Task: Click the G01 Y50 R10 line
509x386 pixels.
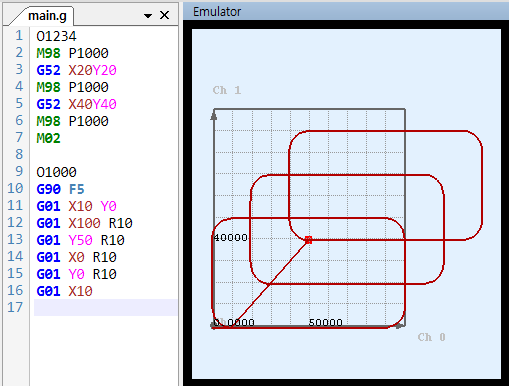Action: [x=80, y=240]
